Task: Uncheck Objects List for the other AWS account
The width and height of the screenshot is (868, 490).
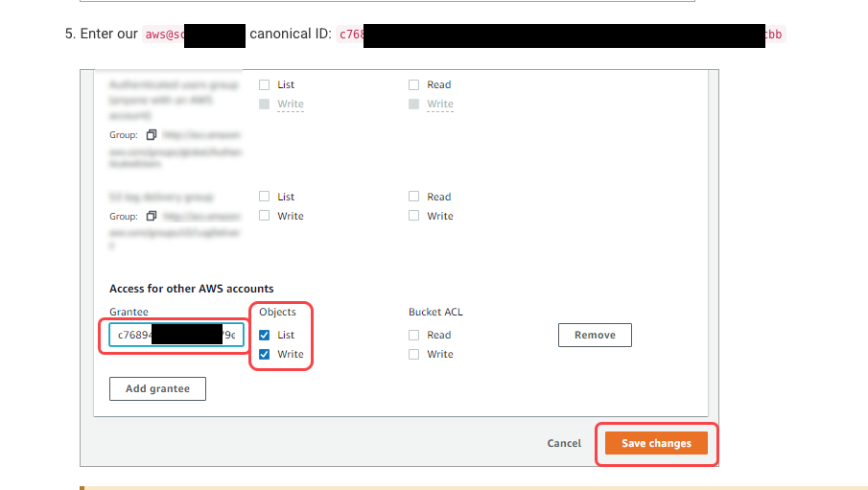Action: point(264,335)
